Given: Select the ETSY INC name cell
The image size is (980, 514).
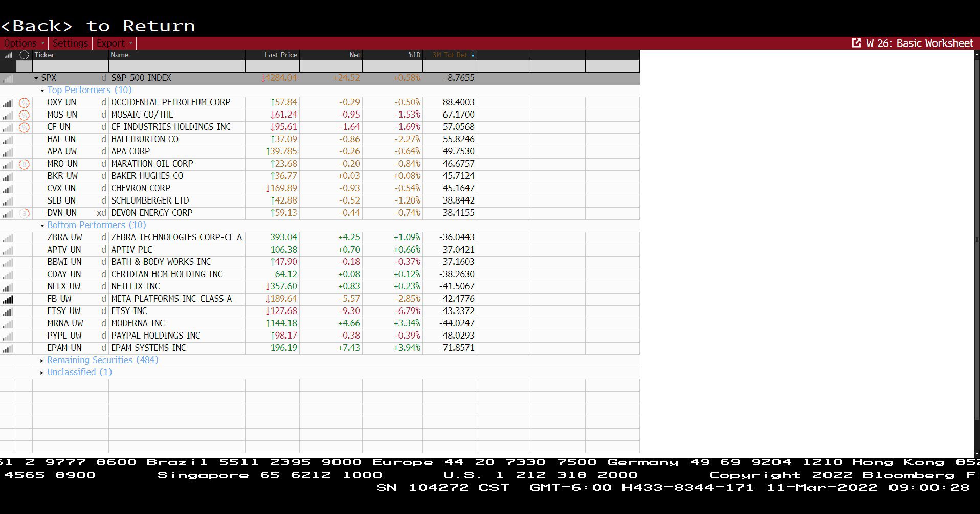Looking at the screenshot, I should click(x=177, y=311).
